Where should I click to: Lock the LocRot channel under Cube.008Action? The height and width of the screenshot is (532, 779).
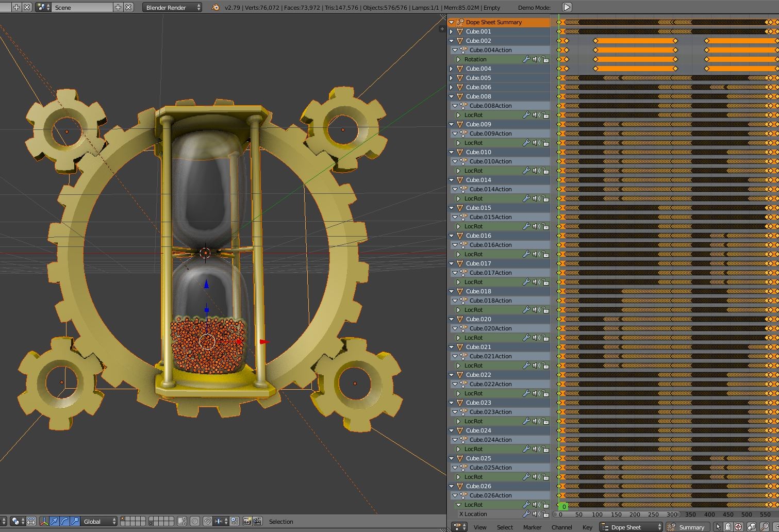546,115
